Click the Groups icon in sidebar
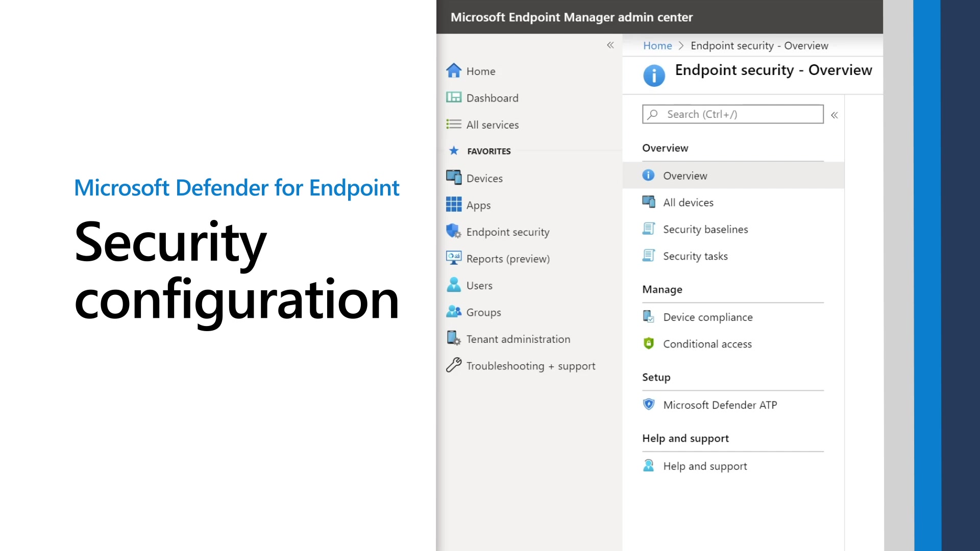The image size is (980, 551). tap(455, 312)
